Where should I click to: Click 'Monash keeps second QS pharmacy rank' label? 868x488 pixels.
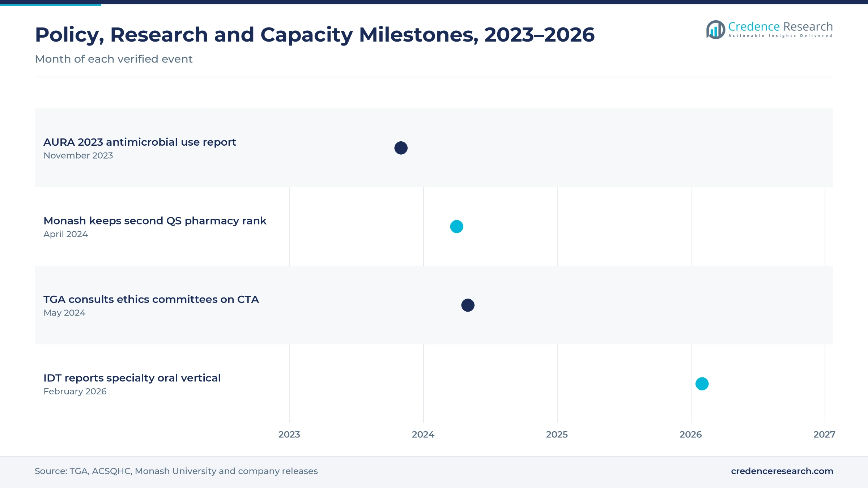pos(155,221)
